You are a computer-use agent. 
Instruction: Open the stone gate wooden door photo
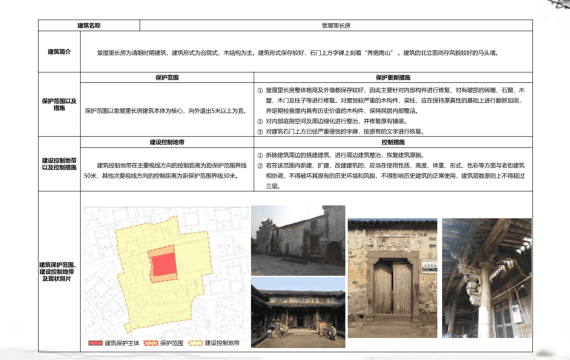[393, 278]
